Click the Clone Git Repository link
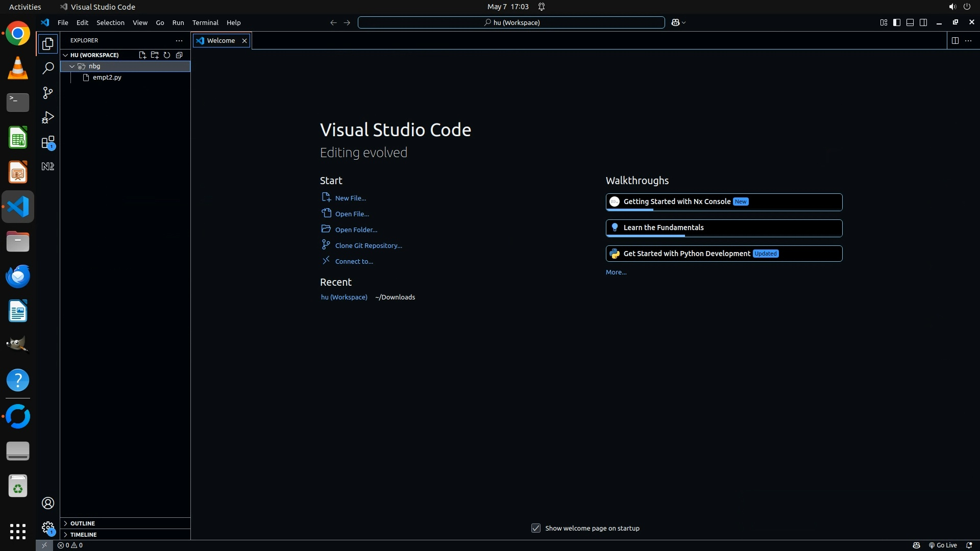This screenshot has width=980, height=551. 368,245
